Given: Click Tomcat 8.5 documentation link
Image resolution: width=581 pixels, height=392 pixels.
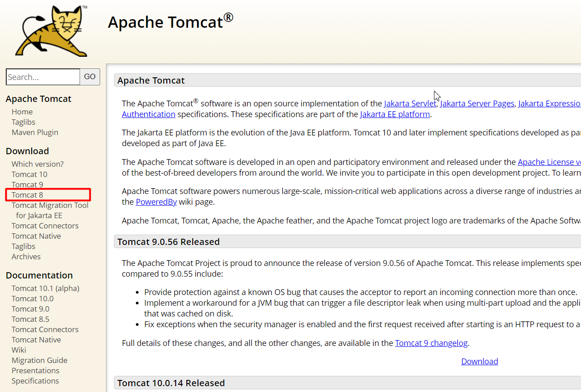Looking at the screenshot, I should tap(30, 319).
